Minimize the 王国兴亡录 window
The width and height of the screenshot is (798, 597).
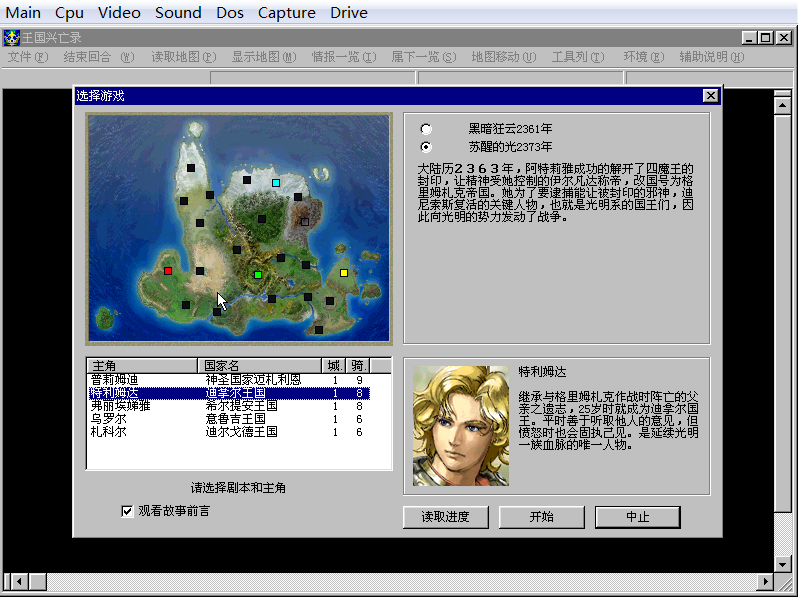tap(749, 38)
